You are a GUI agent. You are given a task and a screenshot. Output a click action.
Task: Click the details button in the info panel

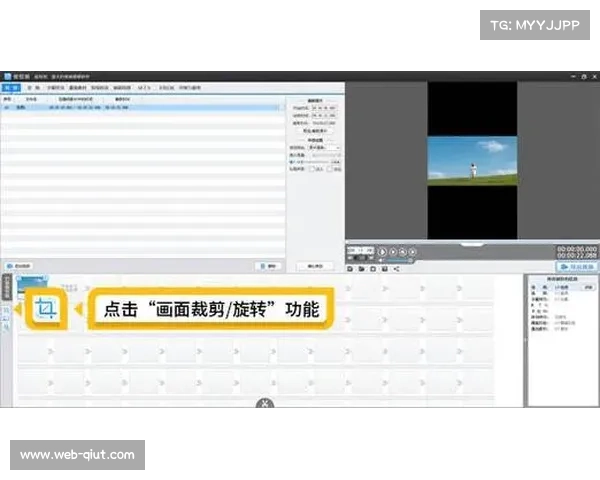point(589,287)
